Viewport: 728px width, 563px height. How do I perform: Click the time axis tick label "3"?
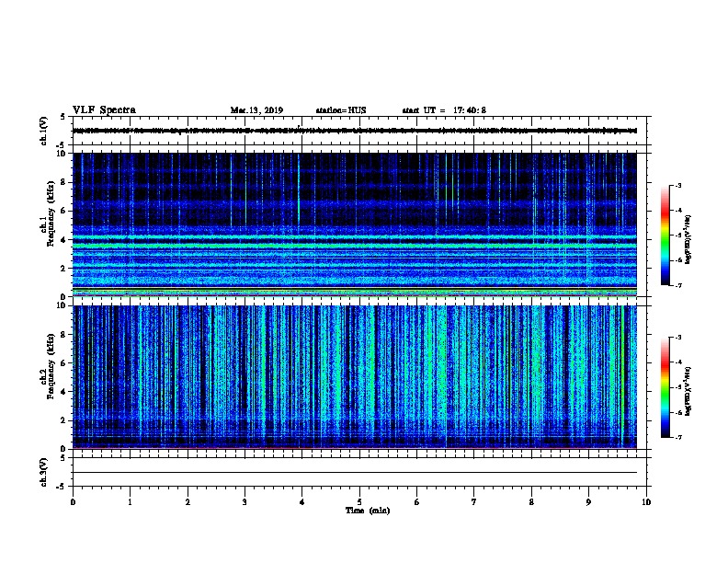tap(245, 502)
